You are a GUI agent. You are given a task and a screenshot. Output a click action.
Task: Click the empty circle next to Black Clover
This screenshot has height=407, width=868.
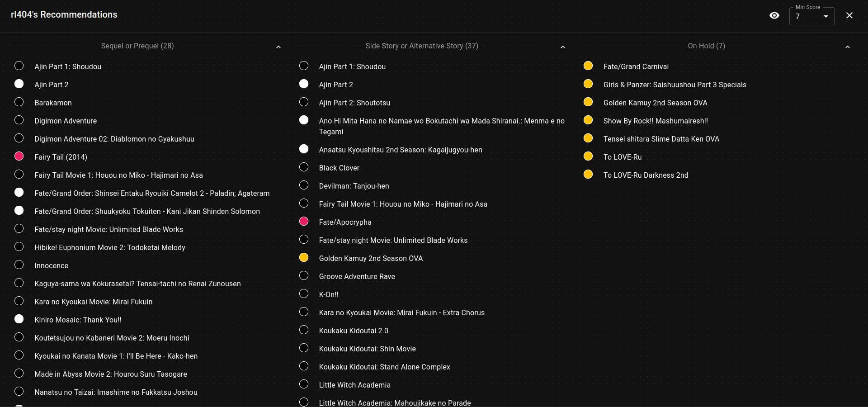point(304,167)
